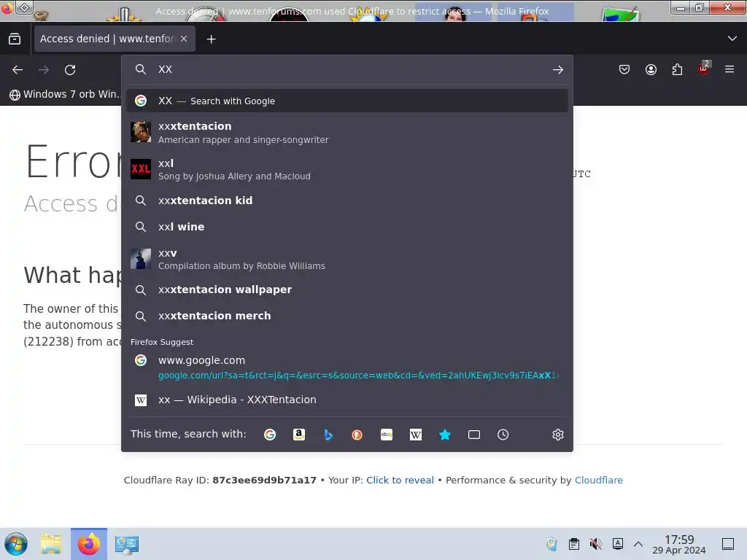Click show desktop button in taskbar
This screenshot has width=747, height=560.
(728, 544)
